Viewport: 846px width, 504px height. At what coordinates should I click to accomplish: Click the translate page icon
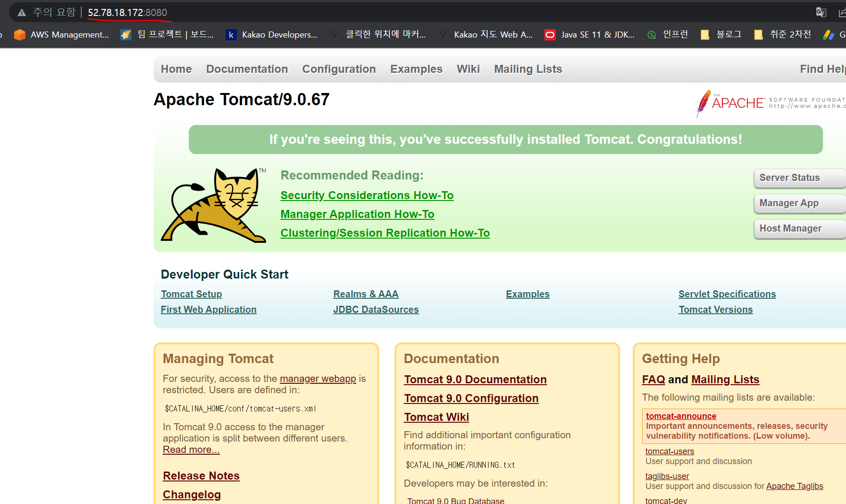[x=821, y=12]
